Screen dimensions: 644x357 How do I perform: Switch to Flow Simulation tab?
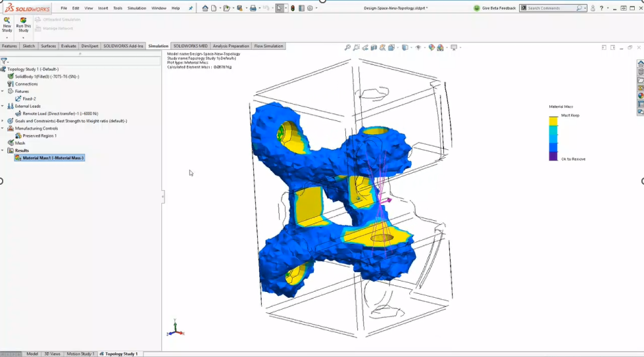268,46
